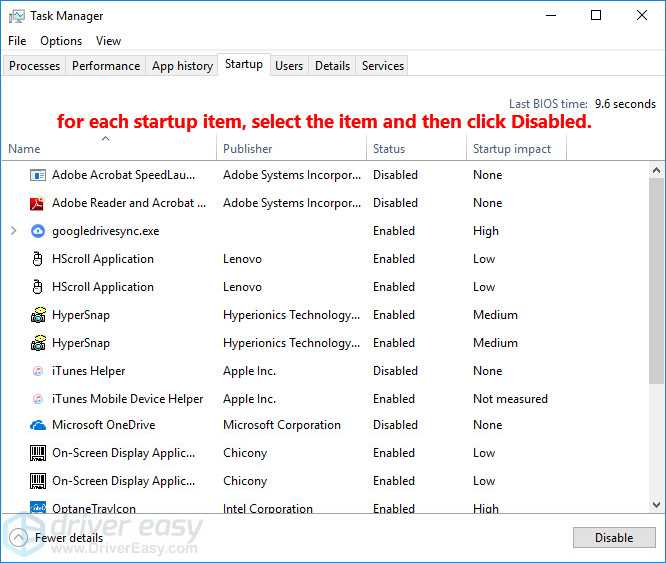The width and height of the screenshot is (666, 563).
Task: Open the Services tab
Action: click(x=383, y=66)
